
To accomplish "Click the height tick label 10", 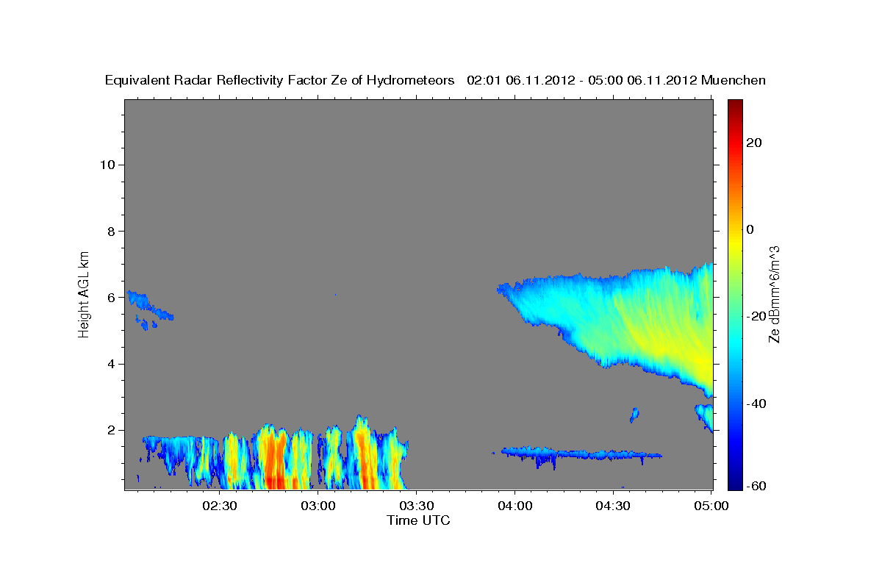I will click(107, 165).
